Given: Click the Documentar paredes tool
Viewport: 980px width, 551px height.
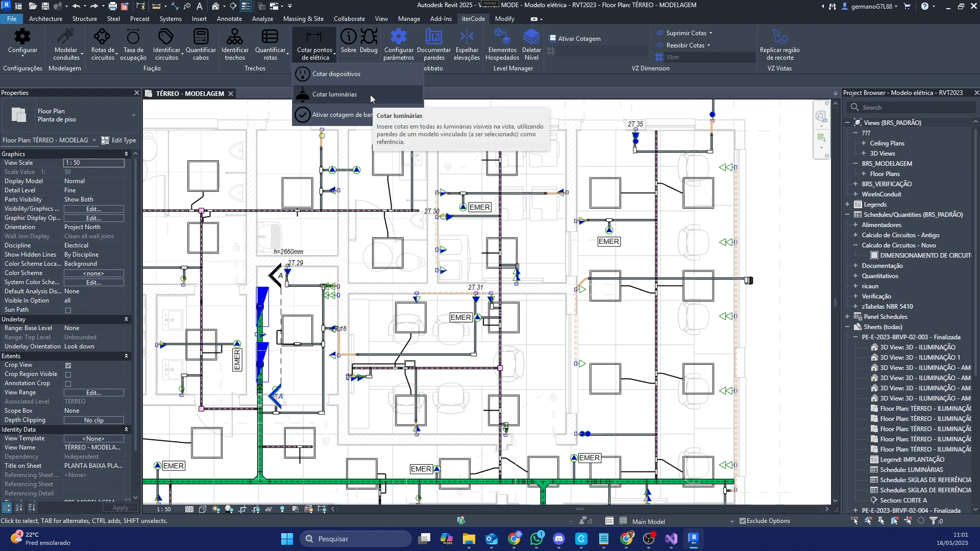Looking at the screenshot, I should [433, 37].
